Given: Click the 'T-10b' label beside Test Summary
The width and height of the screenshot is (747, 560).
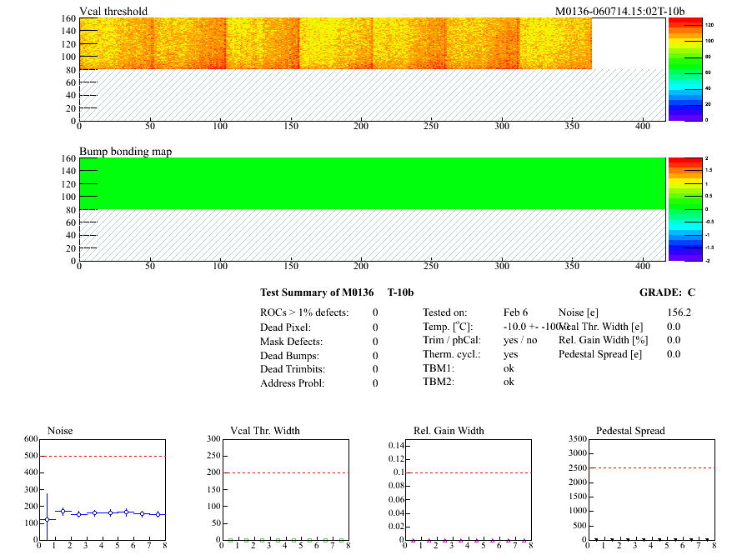Looking at the screenshot, I should (400, 292).
